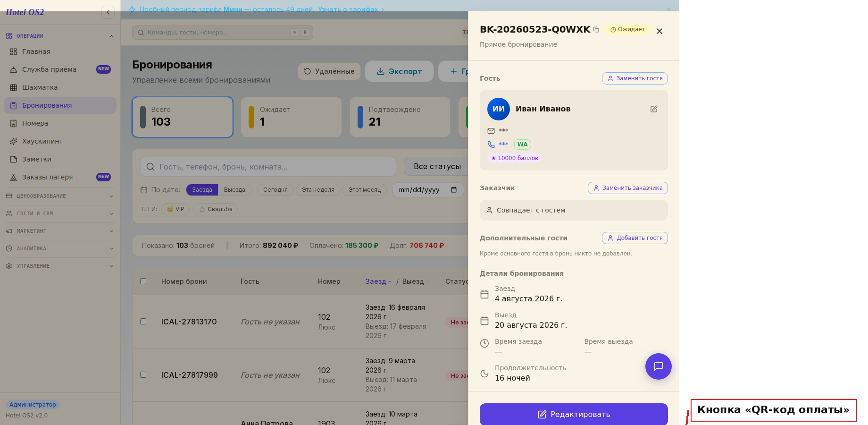Click Заменить гостя button

pyautogui.click(x=635, y=78)
